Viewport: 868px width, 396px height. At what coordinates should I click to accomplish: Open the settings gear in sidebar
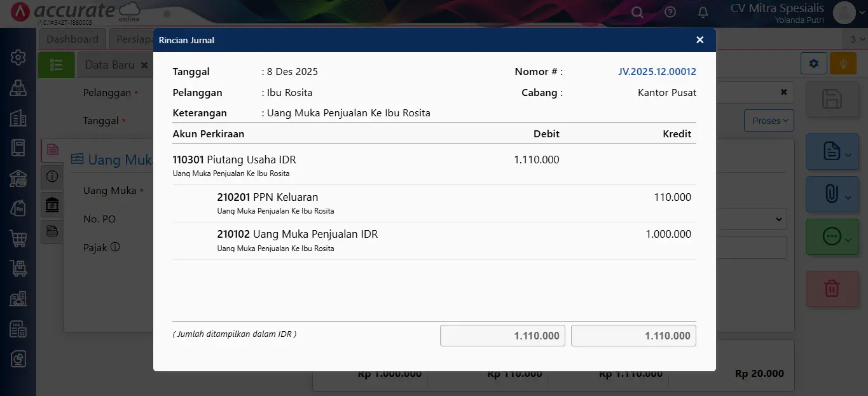pyautogui.click(x=18, y=58)
